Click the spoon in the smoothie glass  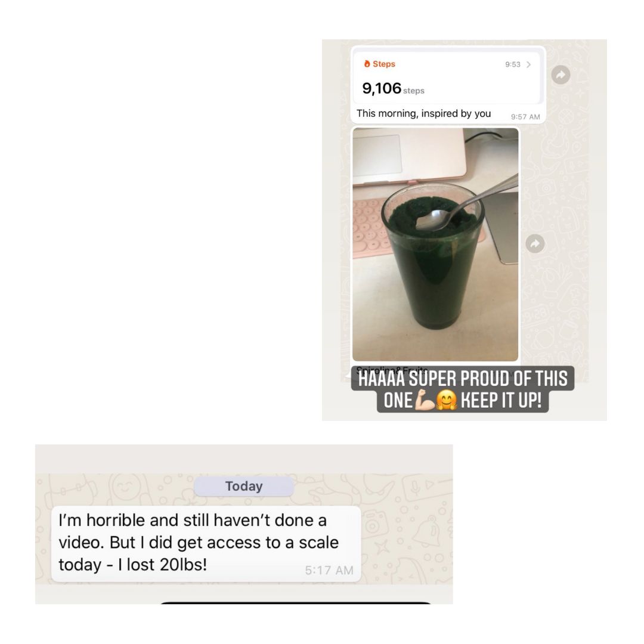coord(464,205)
